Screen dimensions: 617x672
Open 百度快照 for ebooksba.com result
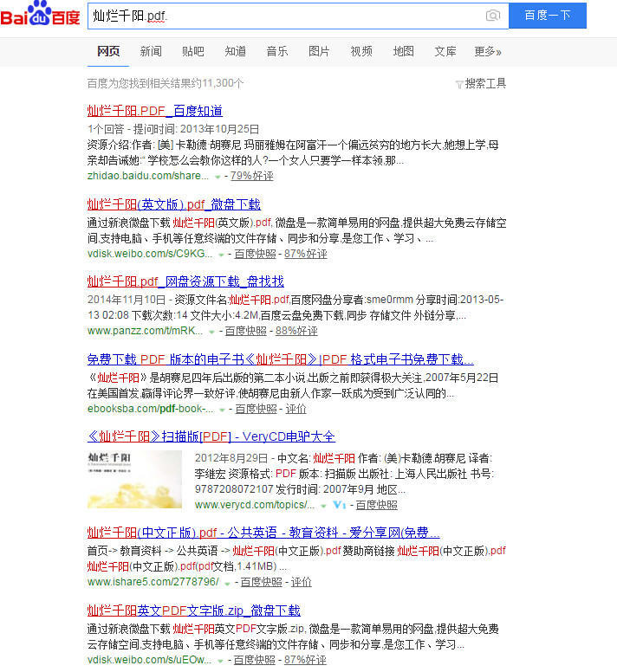[x=256, y=409]
